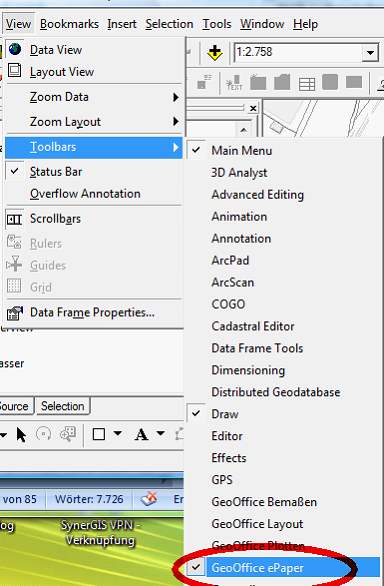This screenshot has width=384, height=586.
Task: Choose Data Frame Properties entry
Action: pos(93,313)
